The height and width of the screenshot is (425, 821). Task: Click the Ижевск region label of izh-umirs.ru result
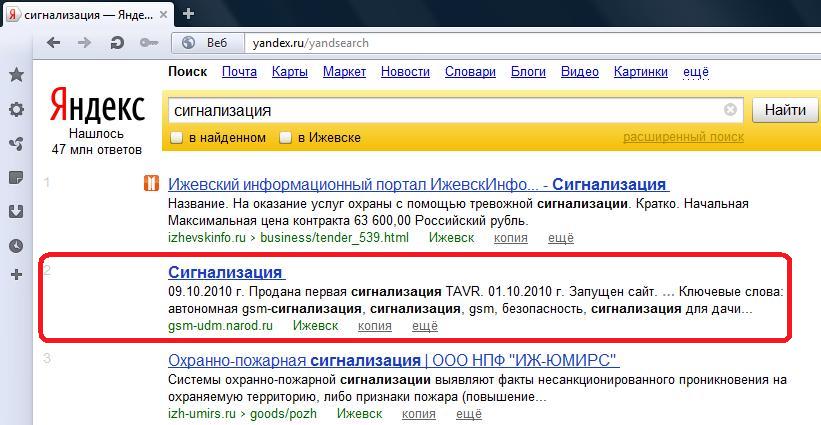point(359,413)
